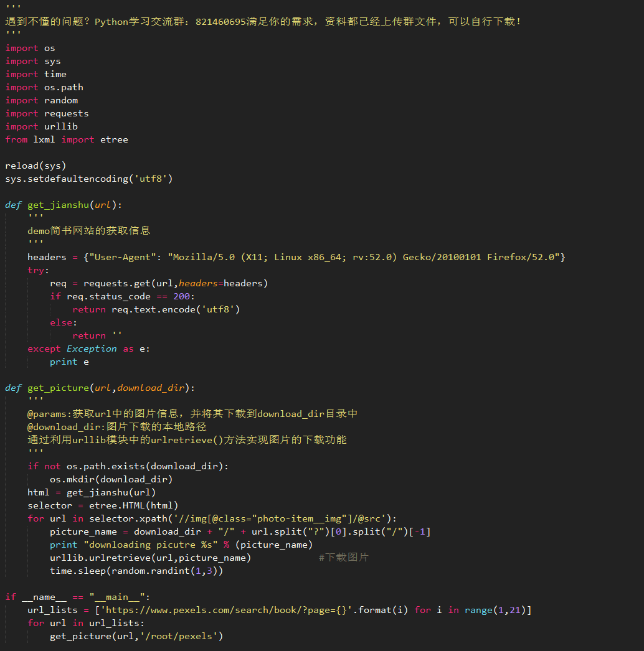The height and width of the screenshot is (651, 644).
Task: Click the 'picture_name = download_dir' assignment line
Action: click(240, 532)
